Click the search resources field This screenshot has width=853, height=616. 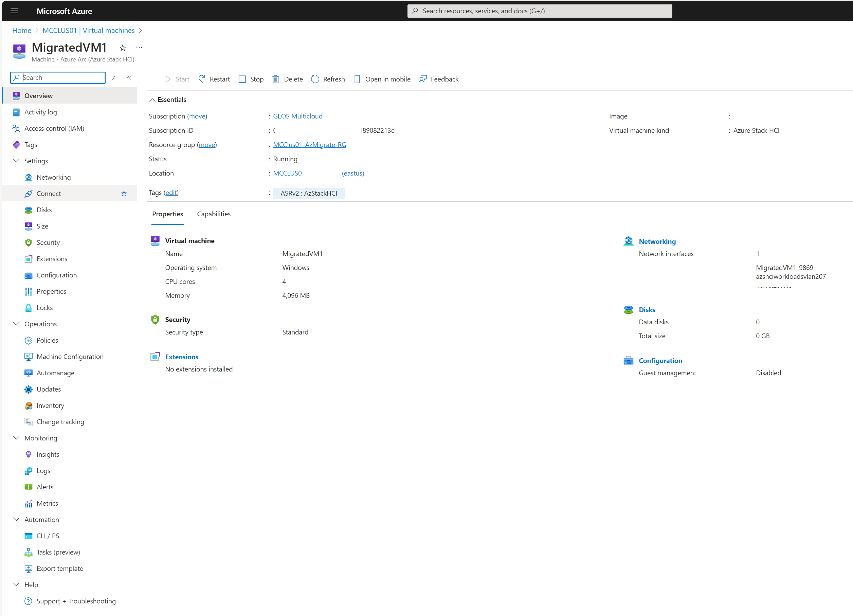(x=539, y=11)
